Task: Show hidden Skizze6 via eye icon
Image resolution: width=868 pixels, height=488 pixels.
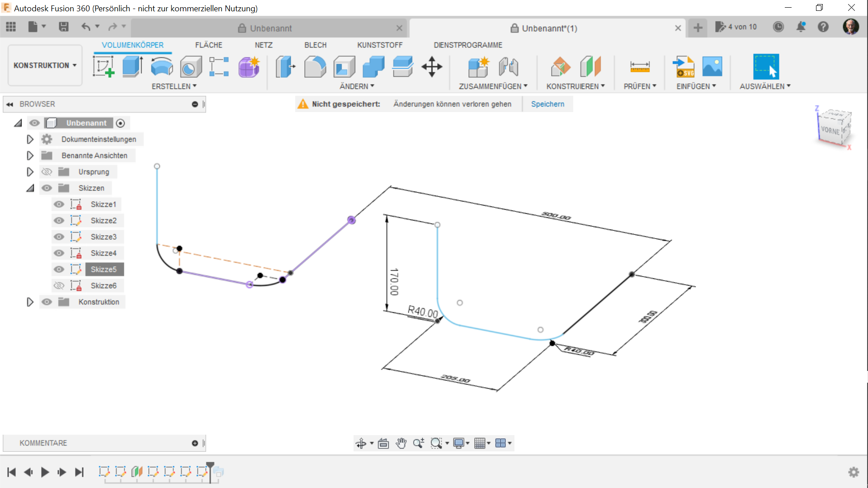Action: (x=59, y=286)
